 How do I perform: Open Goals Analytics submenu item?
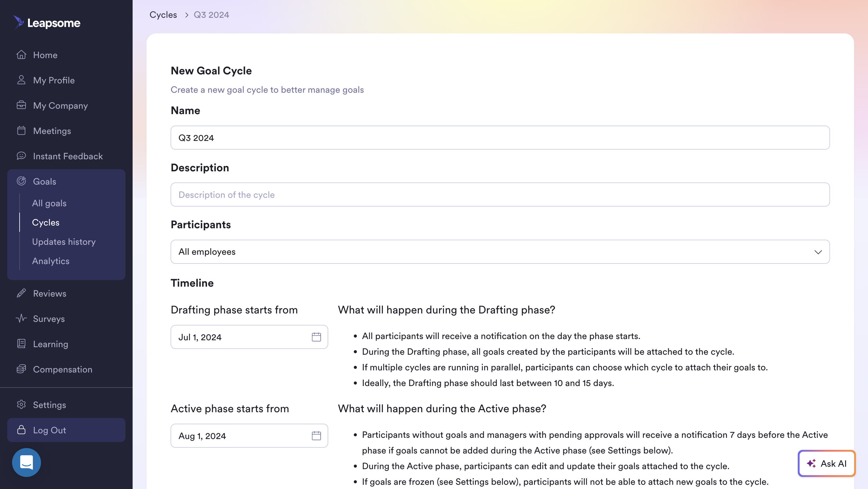pyautogui.click(x=51, y=261)
